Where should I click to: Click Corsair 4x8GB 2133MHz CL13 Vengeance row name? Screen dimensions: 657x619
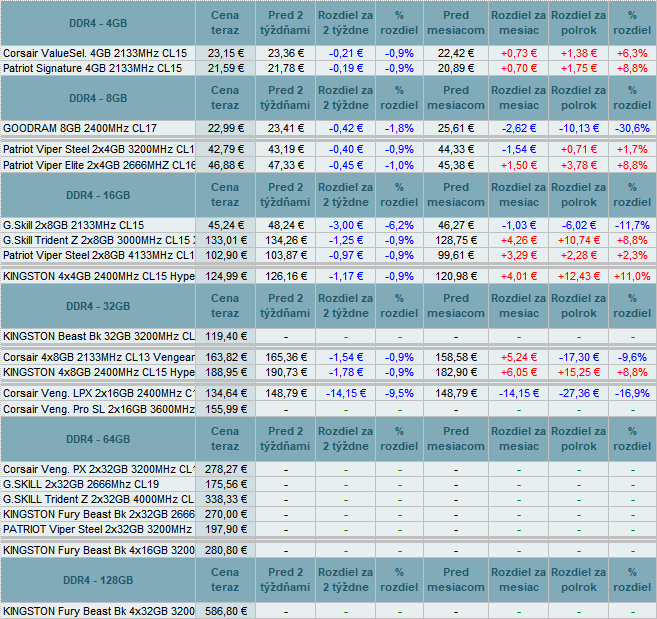98,357
